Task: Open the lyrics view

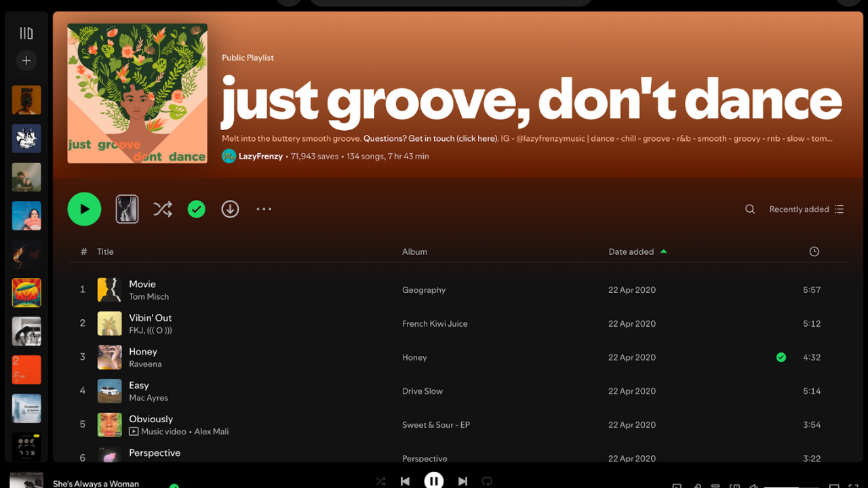Action: coord(697,485)
